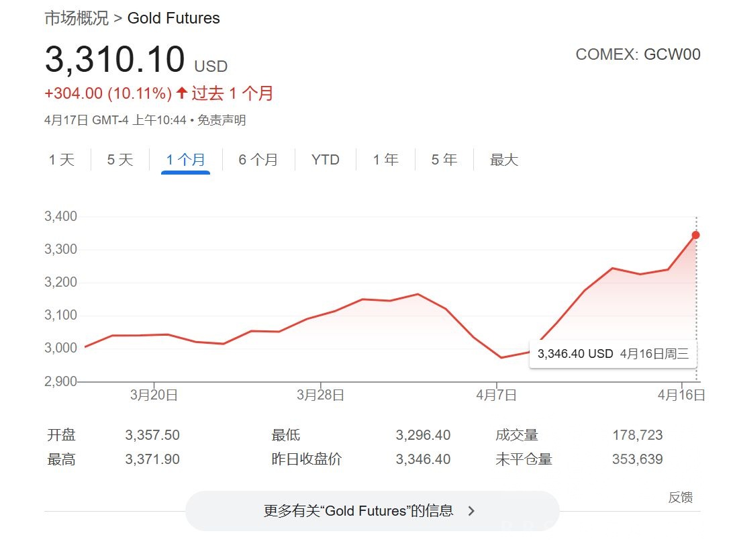This screenshot has width=729, height=560.
Task: Click the 3,310.10 current price
Action: 115,59
